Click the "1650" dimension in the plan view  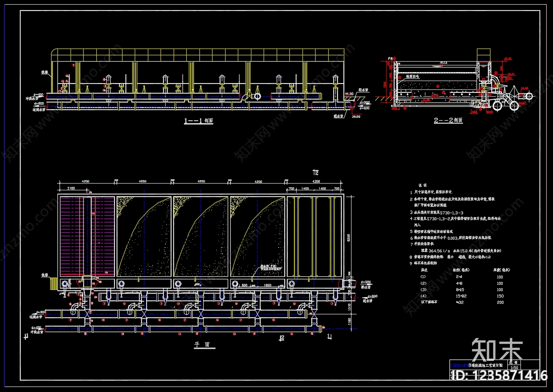267,286
